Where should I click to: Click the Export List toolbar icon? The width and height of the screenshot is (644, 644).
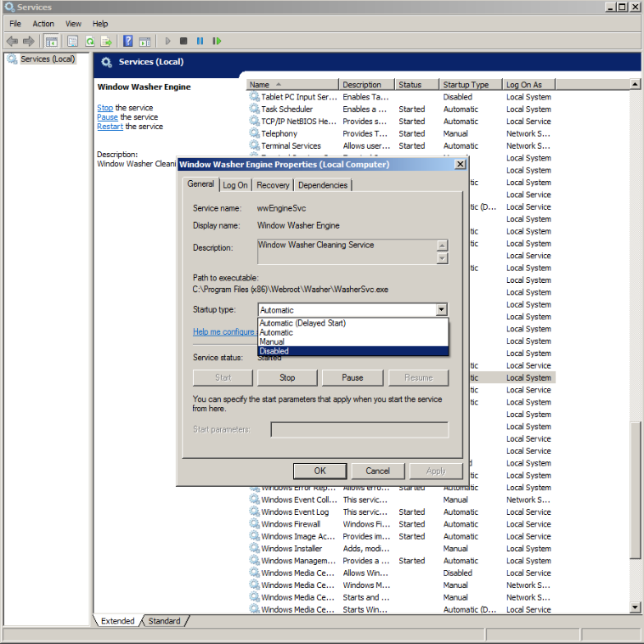[x=106, y=41]
